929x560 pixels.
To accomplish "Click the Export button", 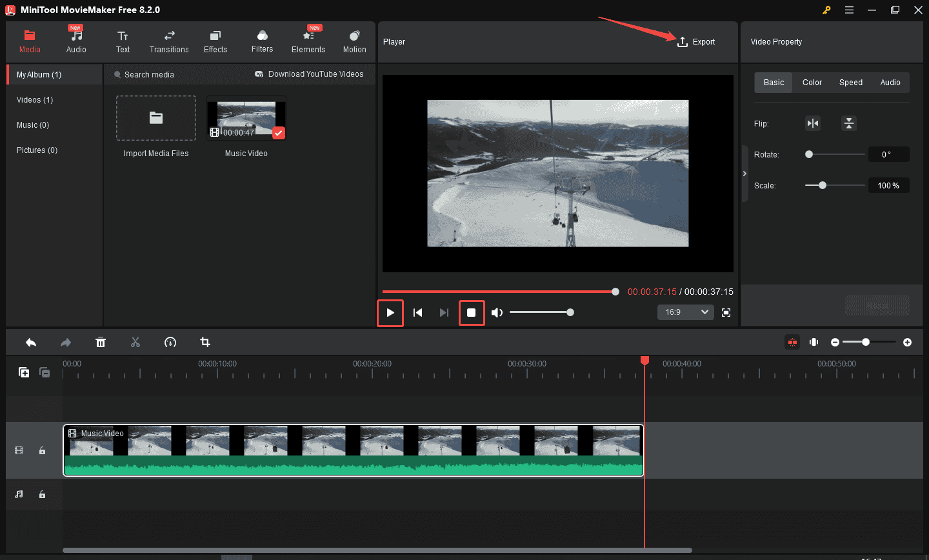I will [x=695, y=42].
